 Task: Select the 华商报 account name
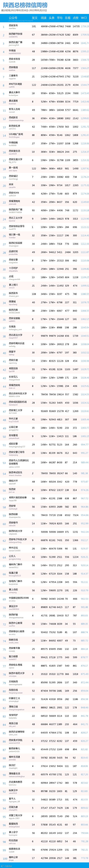(x=12, y=51)
